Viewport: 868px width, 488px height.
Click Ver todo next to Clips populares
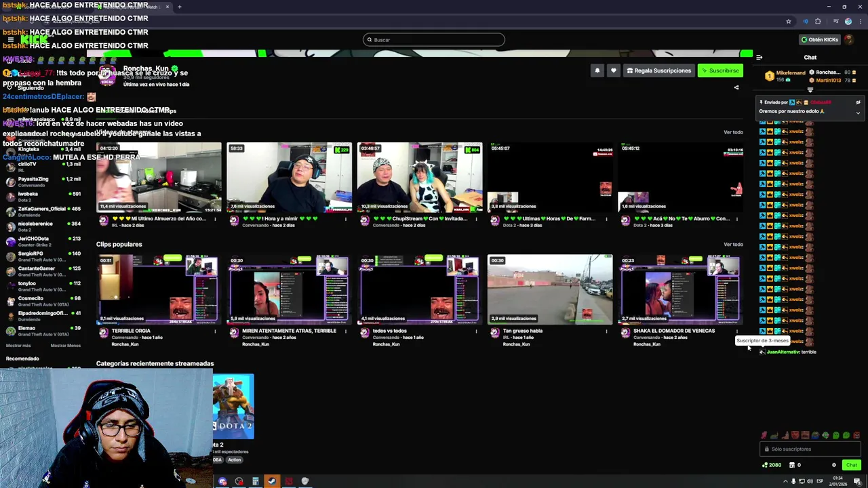(733, 245)
